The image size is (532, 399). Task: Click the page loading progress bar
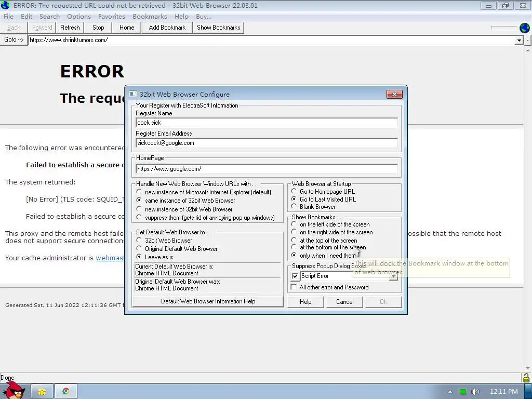click(x=503, y=28)
